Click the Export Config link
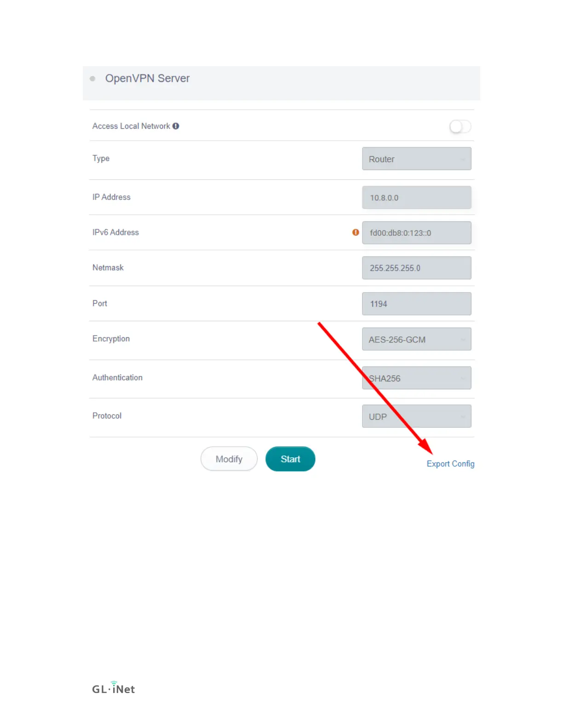563x728 pixels. (450, 464)
